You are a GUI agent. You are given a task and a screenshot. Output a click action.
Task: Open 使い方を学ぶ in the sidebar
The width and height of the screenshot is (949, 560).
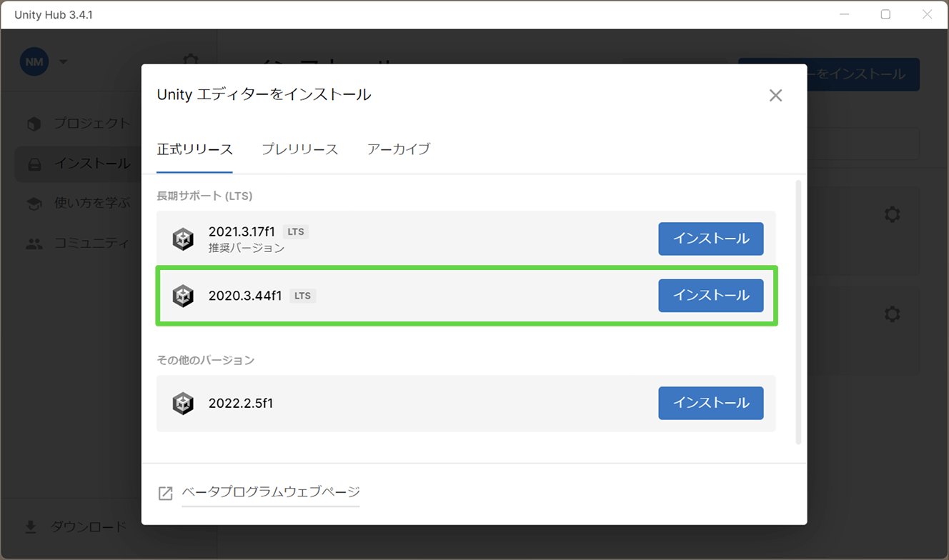(x=92, y=203)
